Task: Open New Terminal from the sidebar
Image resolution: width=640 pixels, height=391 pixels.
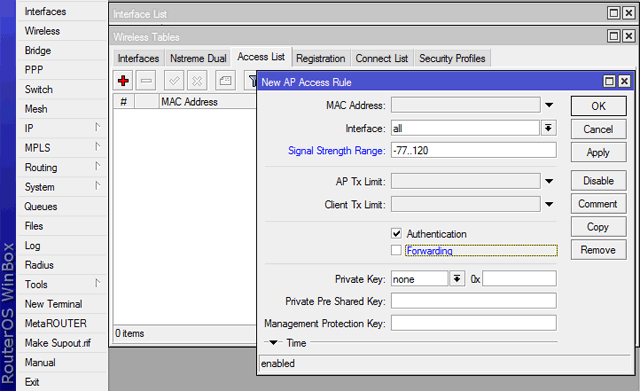Action: click(62, 304)
